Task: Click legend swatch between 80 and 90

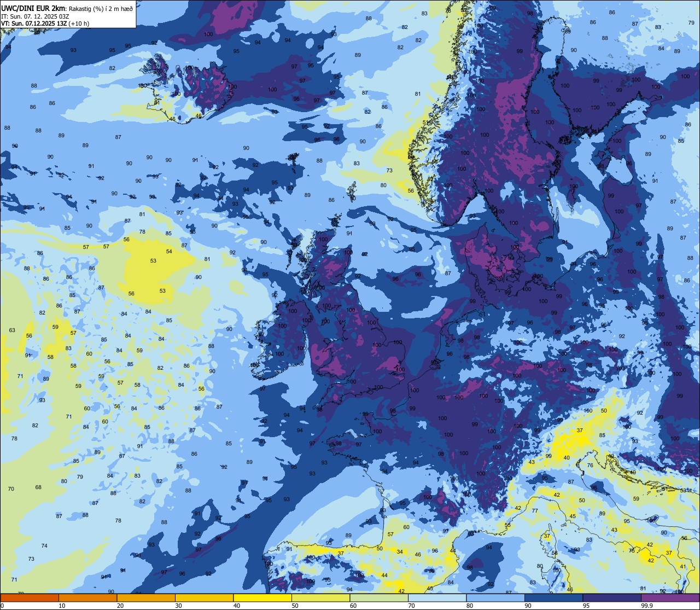Action: click(495, 597)
